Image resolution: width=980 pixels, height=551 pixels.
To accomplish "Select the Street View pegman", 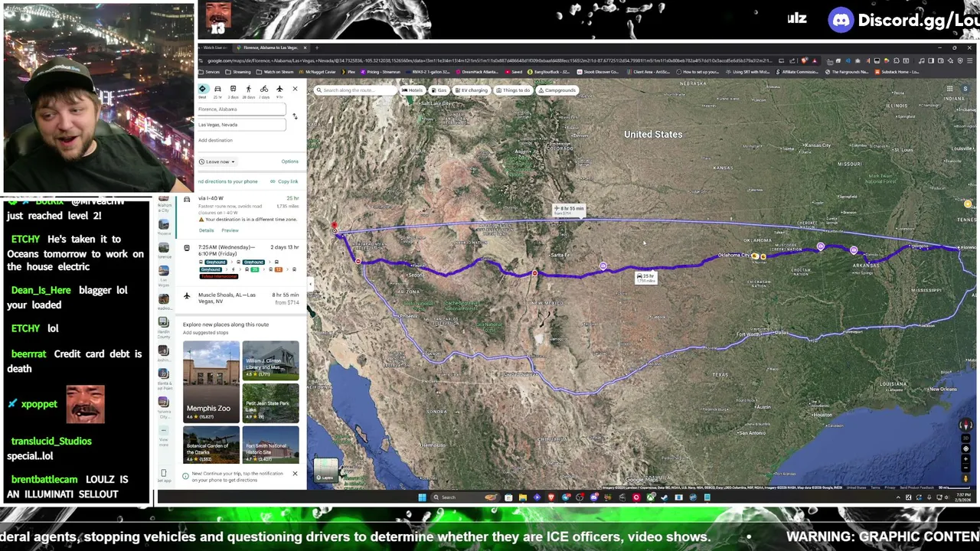I will (x=965, y=478).
